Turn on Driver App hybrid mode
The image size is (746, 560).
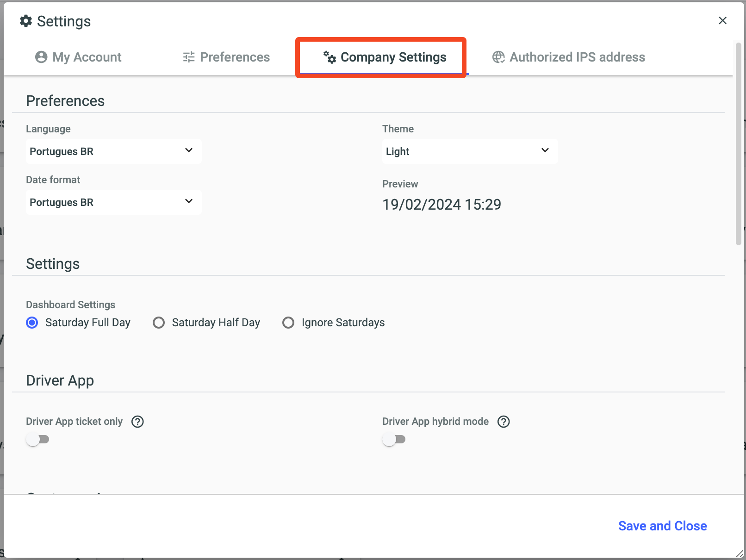point(394,439)
